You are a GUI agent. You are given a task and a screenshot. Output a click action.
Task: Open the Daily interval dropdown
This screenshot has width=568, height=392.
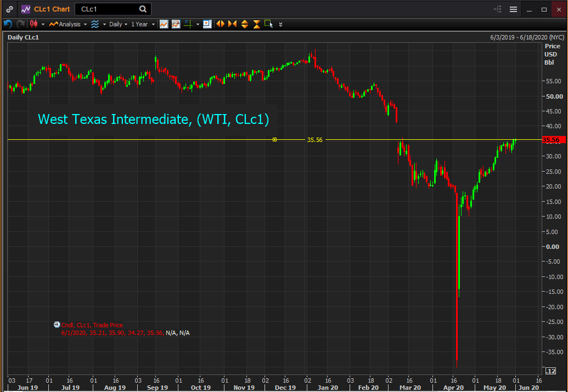coord(119,24)
